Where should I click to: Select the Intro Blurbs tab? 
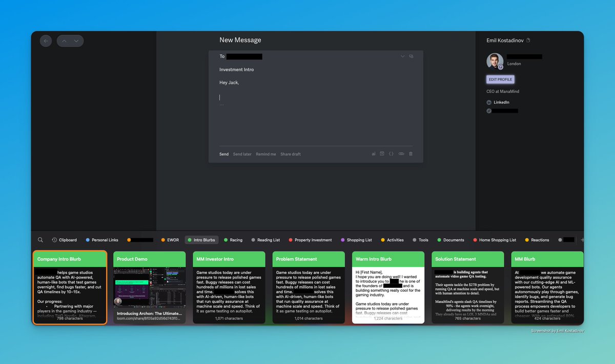(x=201, y=240)
